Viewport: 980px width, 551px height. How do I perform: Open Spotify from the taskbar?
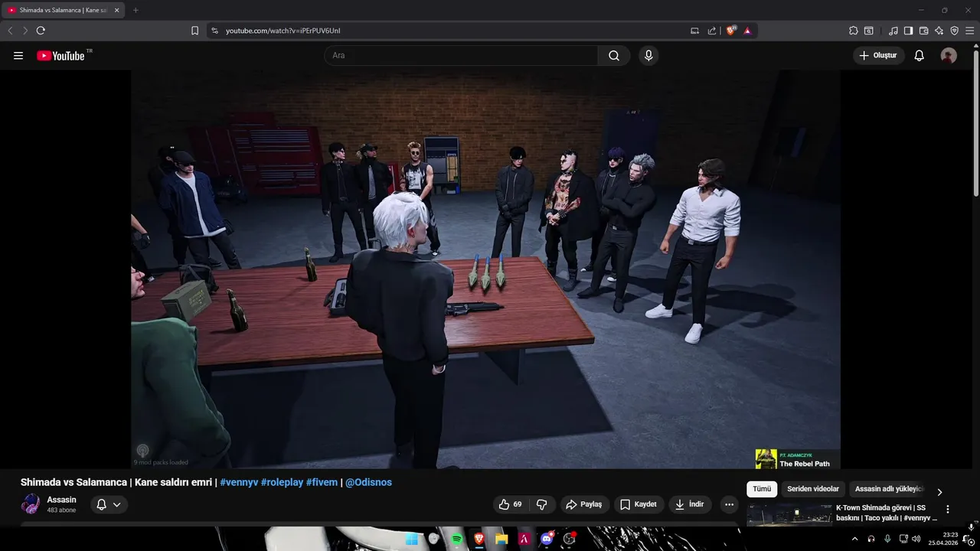point(457,539)
